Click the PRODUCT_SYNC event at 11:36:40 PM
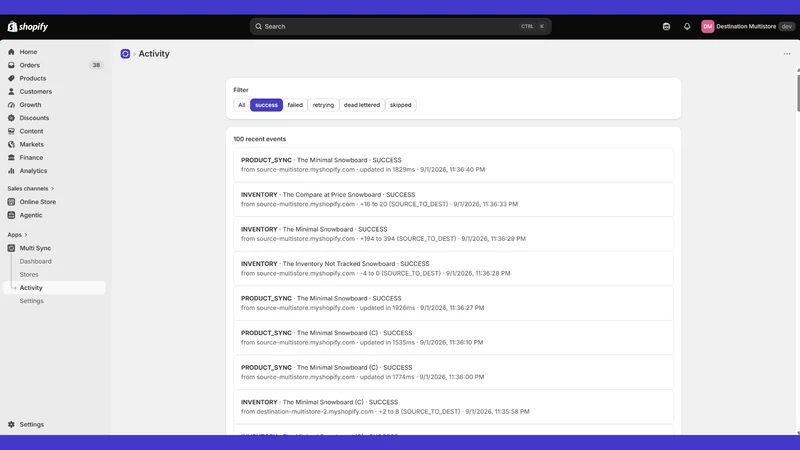Viewport: 800px width, 450px height. 454,165
